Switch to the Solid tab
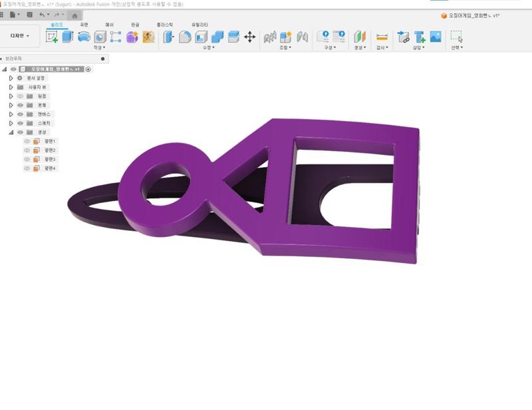Image resolution: width=532 pixels, height=410 pixels. [x=57, y=25]
